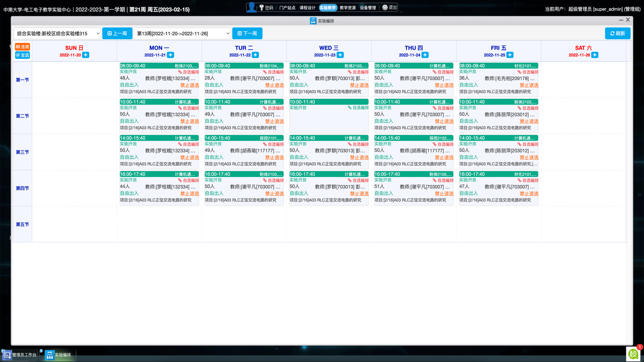644x362 pixels.
Task: Open 管理员工作台 taskbar icon
Action: (x=7, y=355)
